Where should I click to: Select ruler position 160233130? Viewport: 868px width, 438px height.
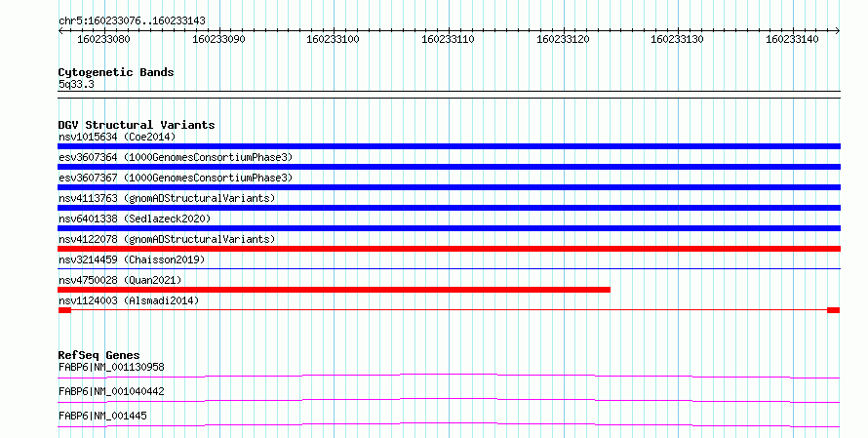point(677,39)
